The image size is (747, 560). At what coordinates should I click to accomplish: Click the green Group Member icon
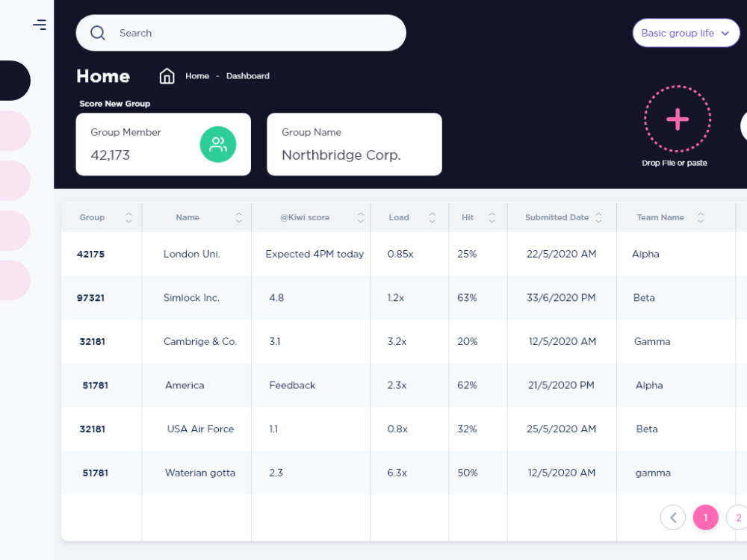(218, 144)
